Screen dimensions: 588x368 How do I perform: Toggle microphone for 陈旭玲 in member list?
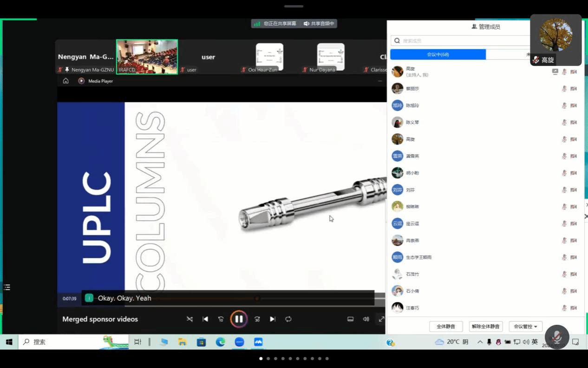point(564,105)
